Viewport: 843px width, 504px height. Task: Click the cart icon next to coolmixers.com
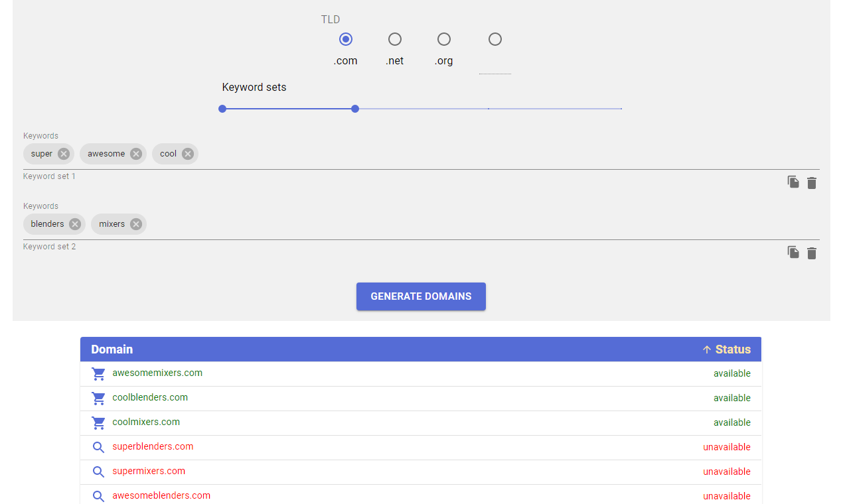[x=98, y=422]
